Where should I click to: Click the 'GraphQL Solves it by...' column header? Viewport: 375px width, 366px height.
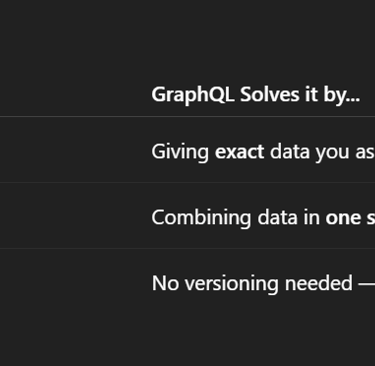256,95
